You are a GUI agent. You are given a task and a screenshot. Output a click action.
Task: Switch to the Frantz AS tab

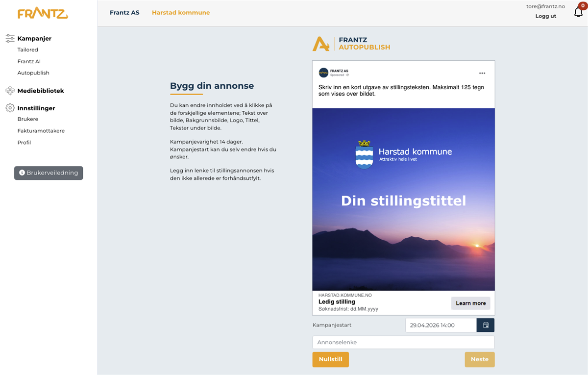click(124, 12)
